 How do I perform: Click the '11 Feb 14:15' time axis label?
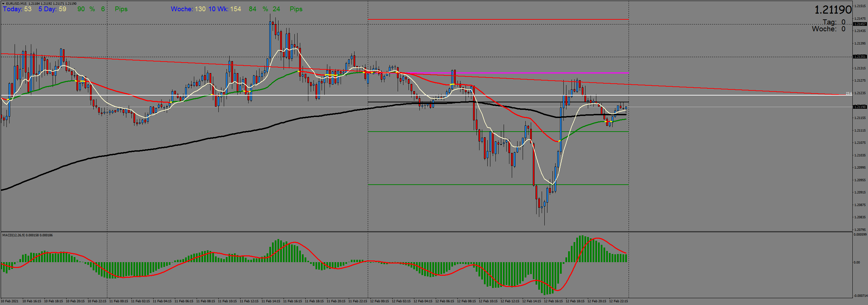coord(271,301)
